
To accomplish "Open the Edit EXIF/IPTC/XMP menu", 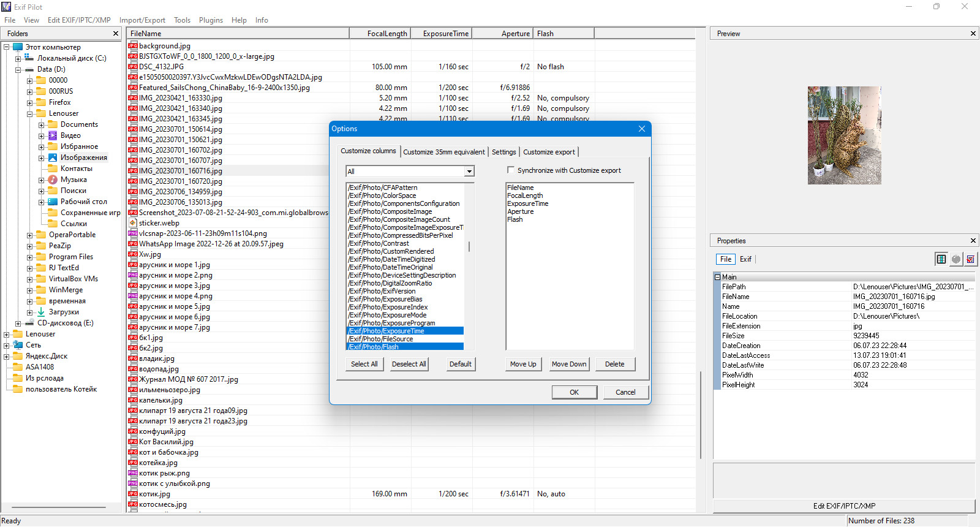I will (79, 20).
